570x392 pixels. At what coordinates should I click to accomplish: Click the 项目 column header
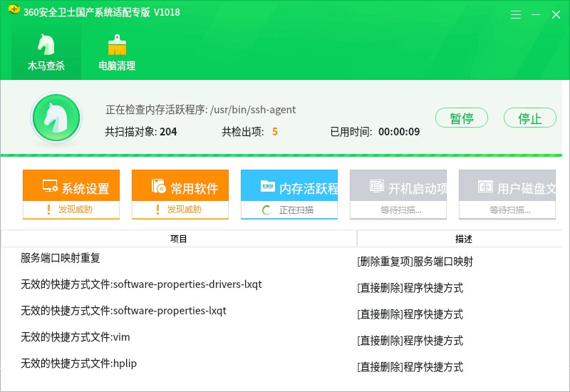click(179, 239)
